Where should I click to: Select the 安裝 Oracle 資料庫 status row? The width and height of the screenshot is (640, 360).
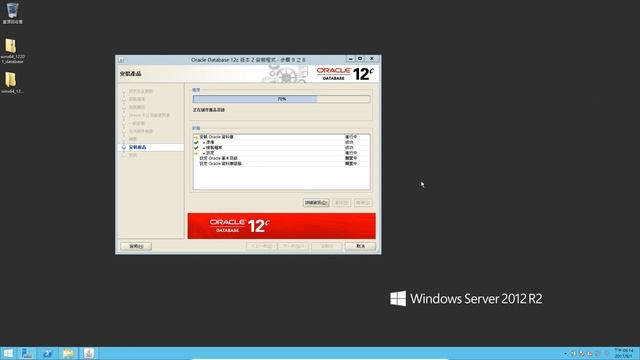[x=281, y=137]
